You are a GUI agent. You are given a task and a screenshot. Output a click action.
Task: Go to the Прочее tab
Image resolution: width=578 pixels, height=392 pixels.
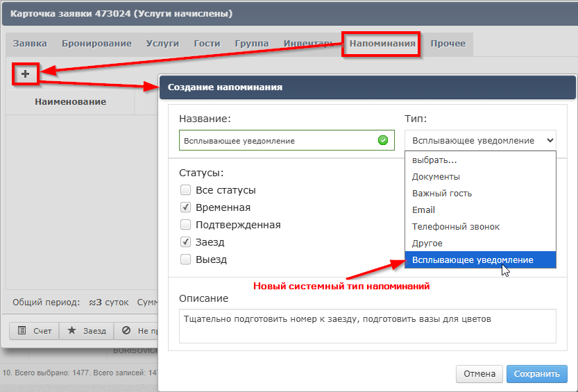[x=448, y=44]
